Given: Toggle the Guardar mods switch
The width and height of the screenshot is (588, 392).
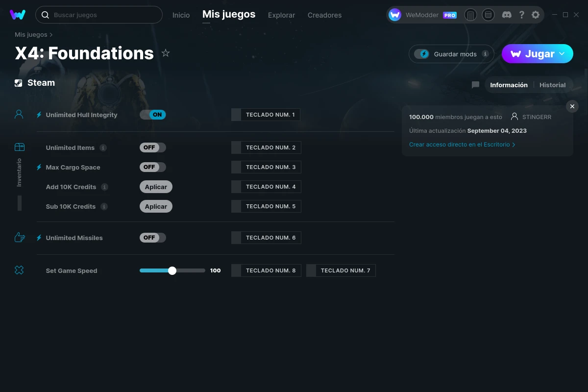Looking at the screenshot, I should pos(422,54).
